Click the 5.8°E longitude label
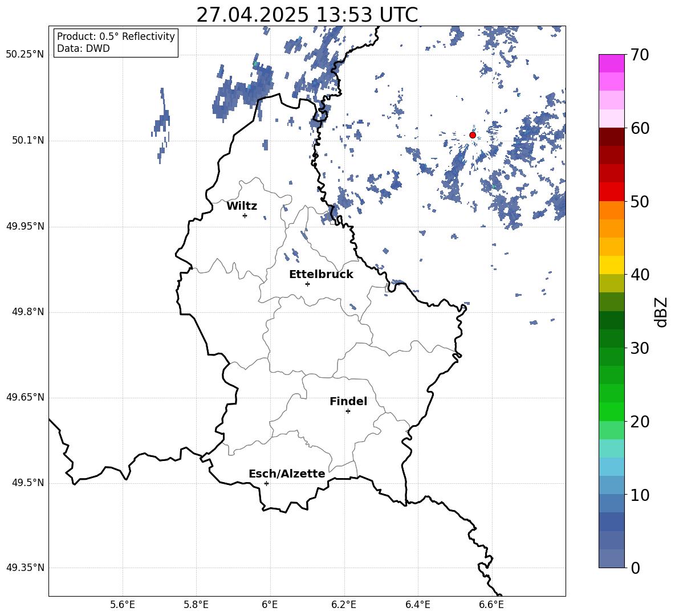This screenshot has width=675, height=616. (x=196, y=605)
